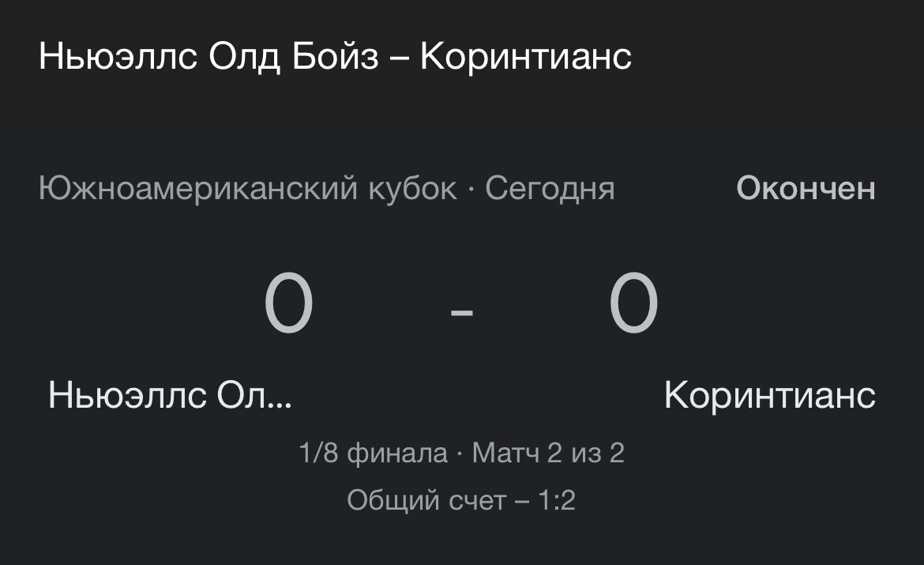Click "Ньюэллс" in the top heading
The image size is (924, 565).
118,57
